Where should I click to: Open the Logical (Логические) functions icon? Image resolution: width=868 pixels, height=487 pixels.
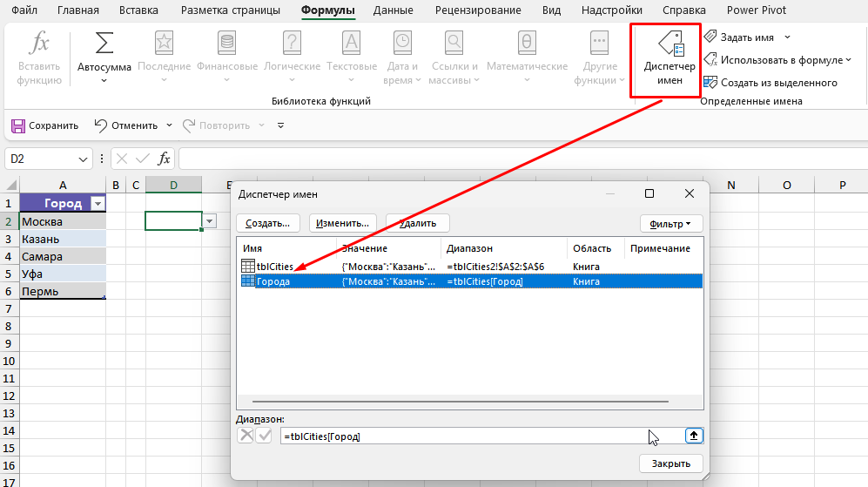[x=292, y=44]
